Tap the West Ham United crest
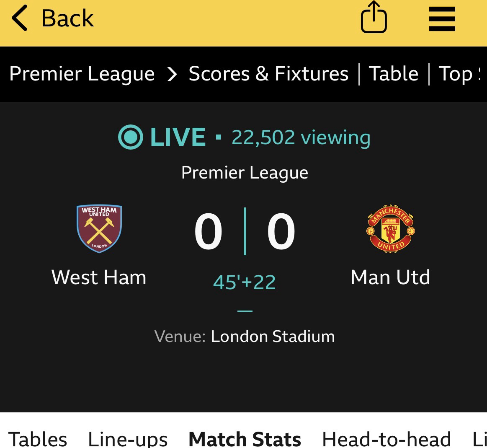The width and height of the screenshot is (487, 448). 99,229
